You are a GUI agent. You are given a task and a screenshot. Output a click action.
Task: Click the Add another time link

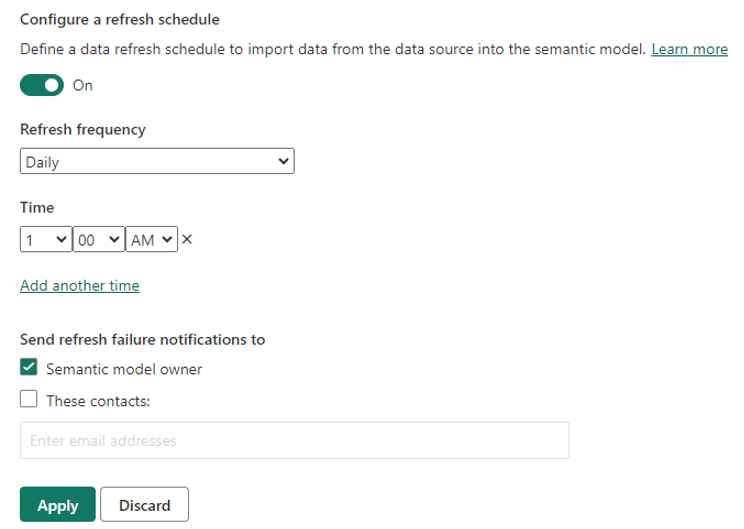coord(80,286)
